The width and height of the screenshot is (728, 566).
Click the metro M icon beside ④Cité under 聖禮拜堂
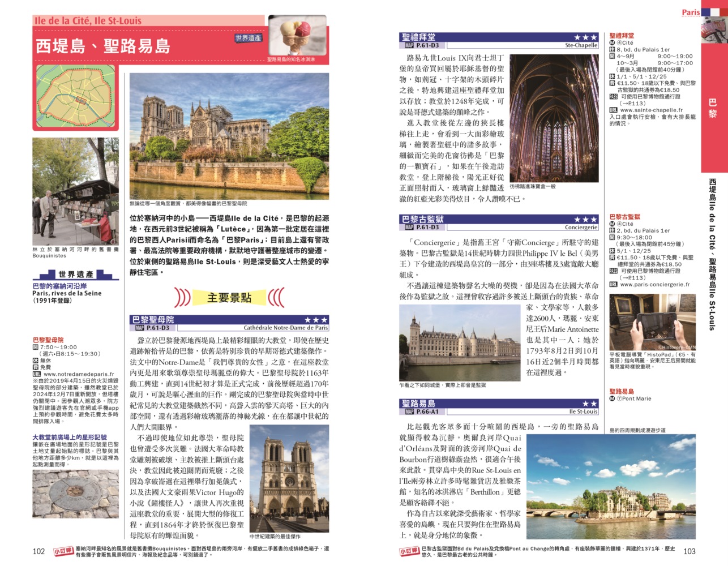[612, 42]
